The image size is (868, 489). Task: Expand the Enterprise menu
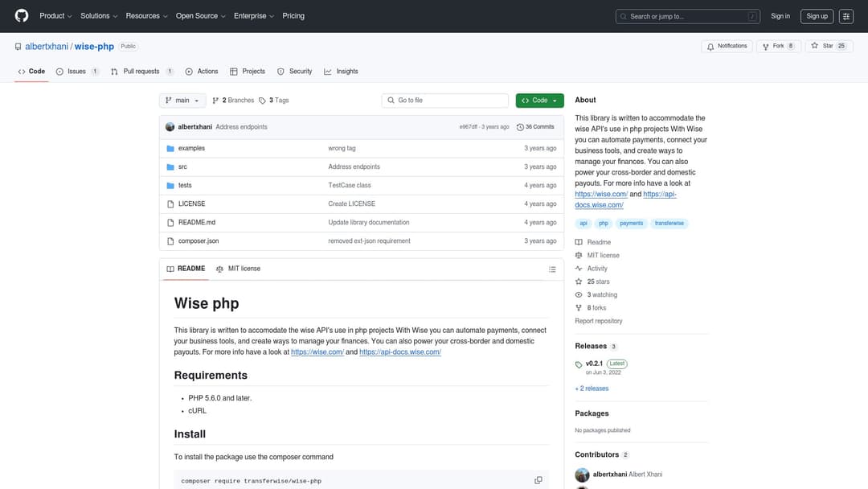point(253,16)
